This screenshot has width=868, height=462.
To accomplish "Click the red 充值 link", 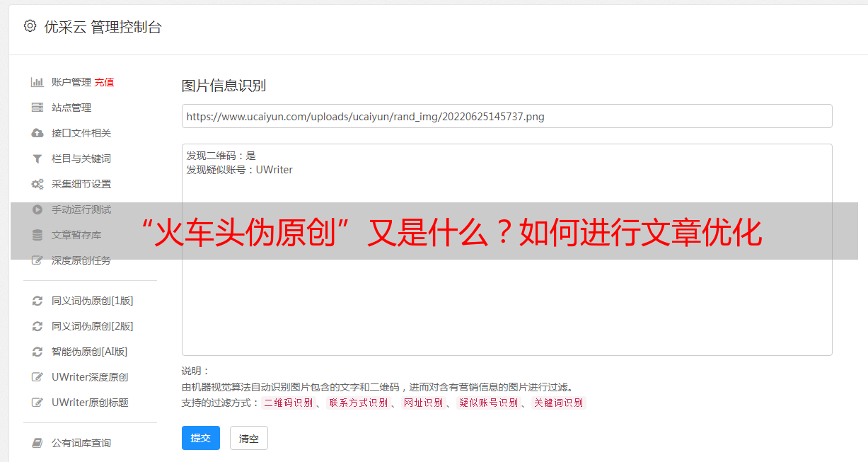I will (x=104, y=82).
